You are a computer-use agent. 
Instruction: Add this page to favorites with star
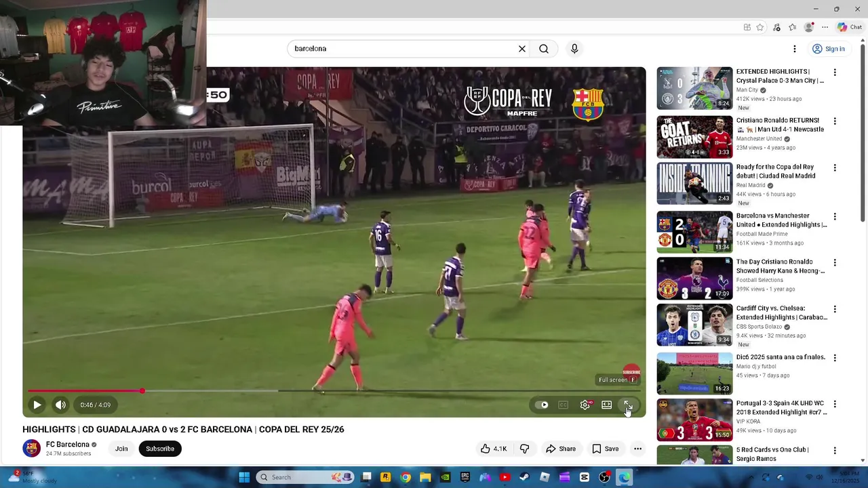[x=760, y=27]
